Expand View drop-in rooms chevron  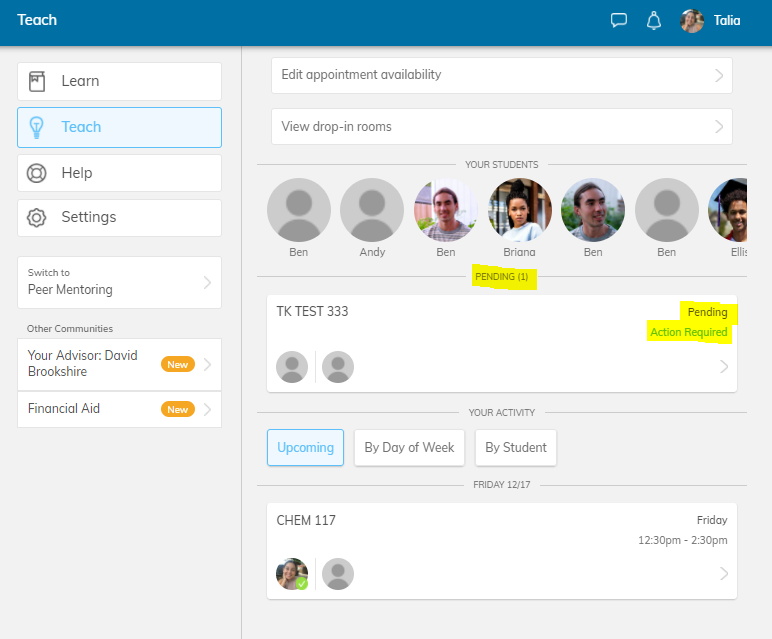coord(719,127)
